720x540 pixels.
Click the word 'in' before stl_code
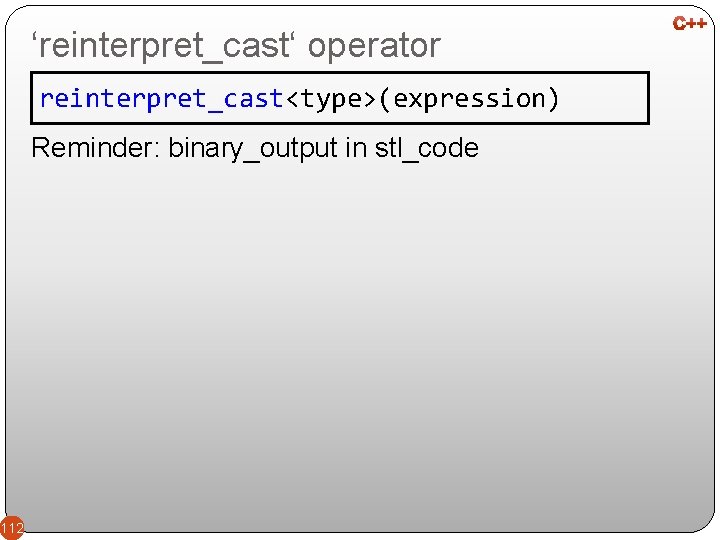coord(356,148)
